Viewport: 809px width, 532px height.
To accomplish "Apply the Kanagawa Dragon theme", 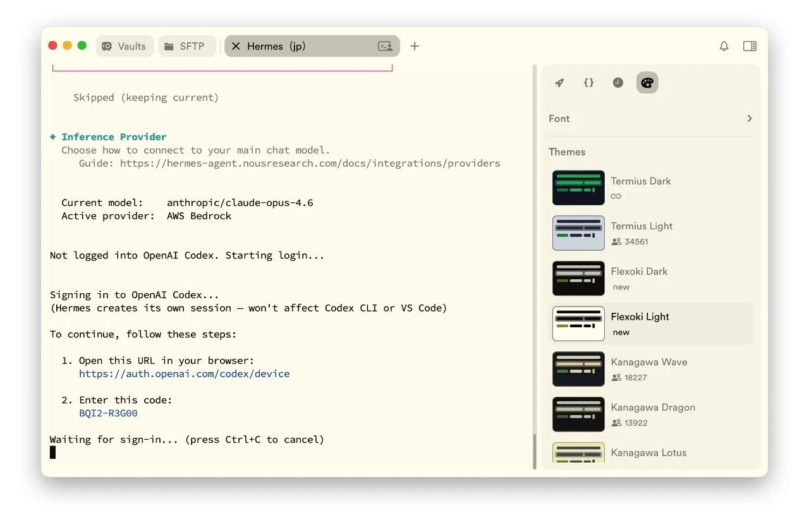I will (651, 414).
